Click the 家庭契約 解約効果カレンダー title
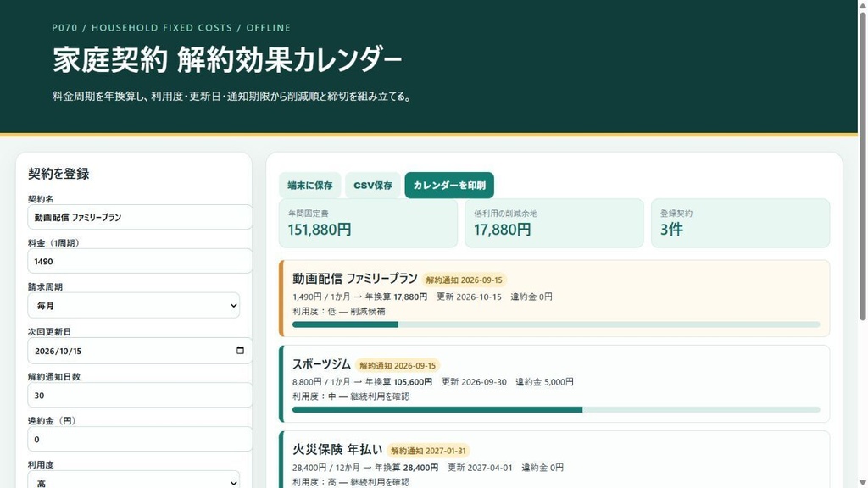Image resolution: width=868 pixels, height=488 pixels. point(227,60)
